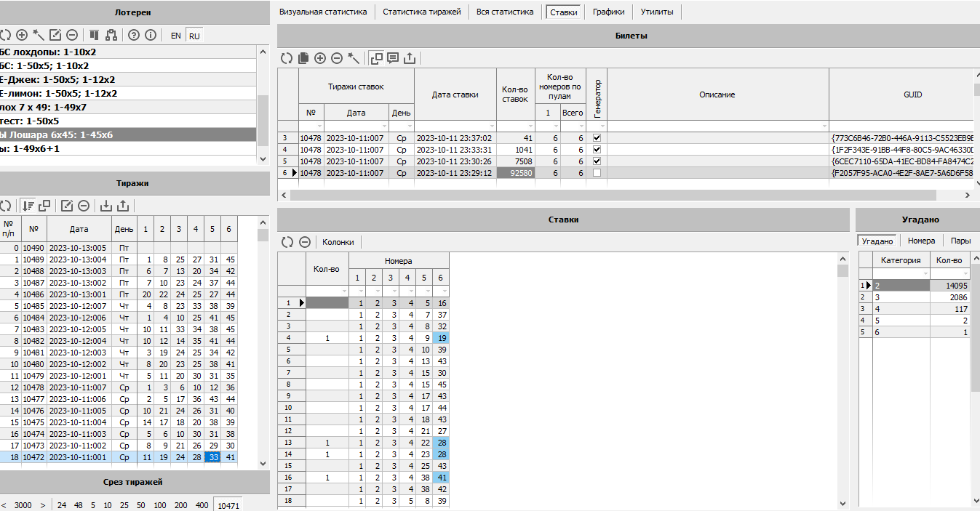980x511 pixels.
Task: Open filter dropdown under Билеты Дата column
Action: [x=383, y=126]
